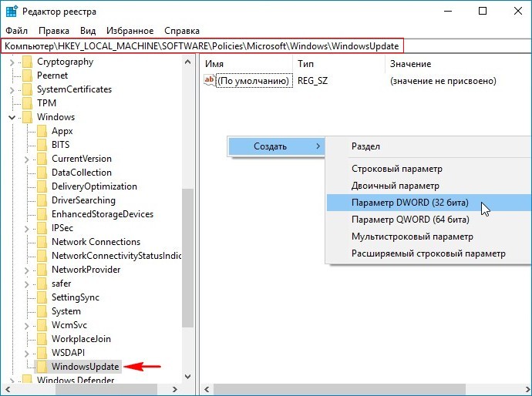Expand the WcmSvc tree node
Viewport: 532px width, 396px height.
pyautogui.click(x=27, y=326)
